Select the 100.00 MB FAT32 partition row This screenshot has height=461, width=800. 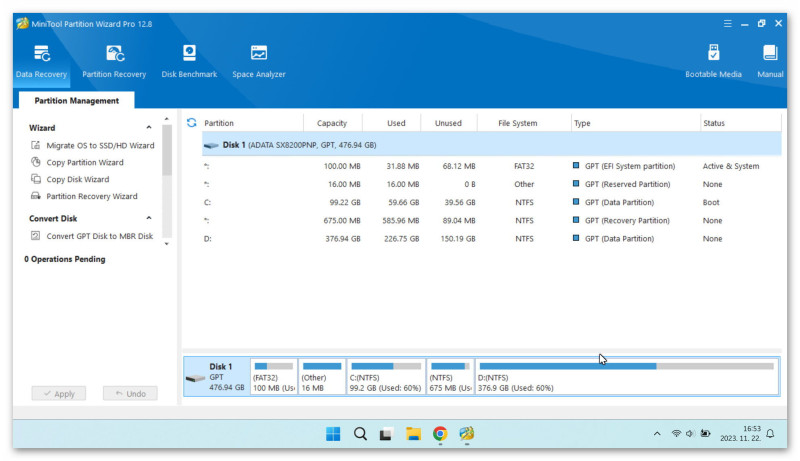coord(491,166)
